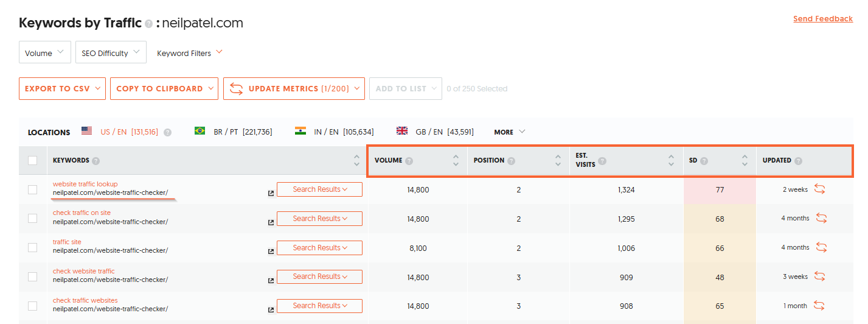868x324 pixels.
Task: Open external link icon for 'check traffic on site'
Action: [271, 223]
